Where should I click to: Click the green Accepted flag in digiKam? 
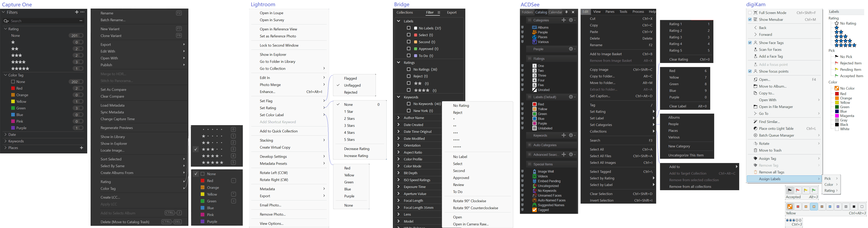[x=814, y=191]
